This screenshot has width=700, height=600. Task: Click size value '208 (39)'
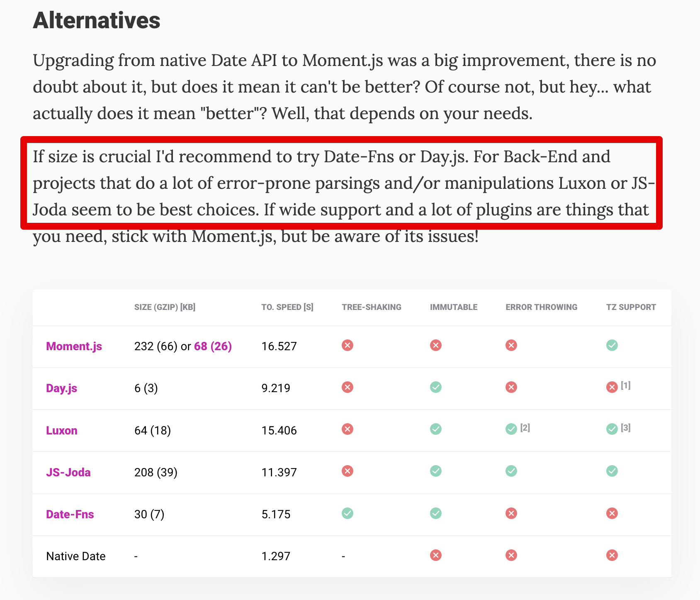[x=156, y=472]
